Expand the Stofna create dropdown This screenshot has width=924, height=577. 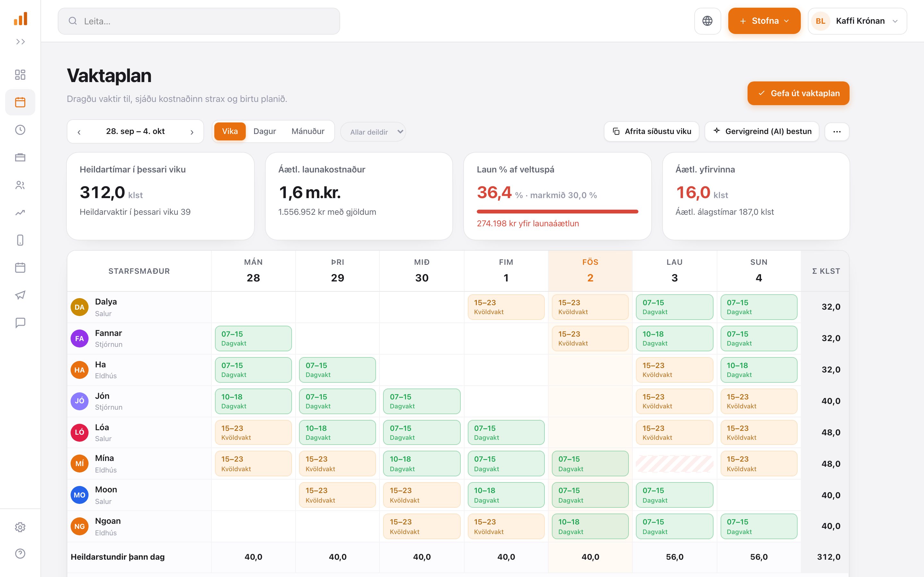[764, 21]
